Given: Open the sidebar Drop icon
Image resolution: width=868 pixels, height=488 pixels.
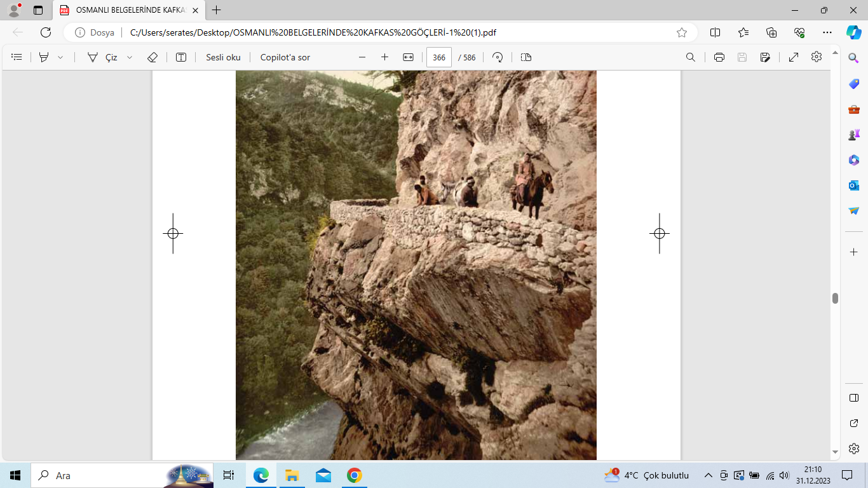Looking at the screenshot, I should coord(854,211).
